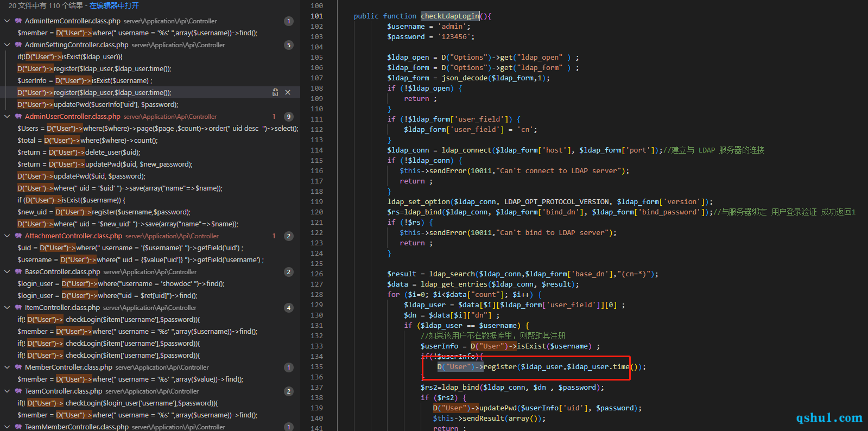Click match count badge 2 for BaseController
Viewport: 868px width, 431px height.
[289, 272]
